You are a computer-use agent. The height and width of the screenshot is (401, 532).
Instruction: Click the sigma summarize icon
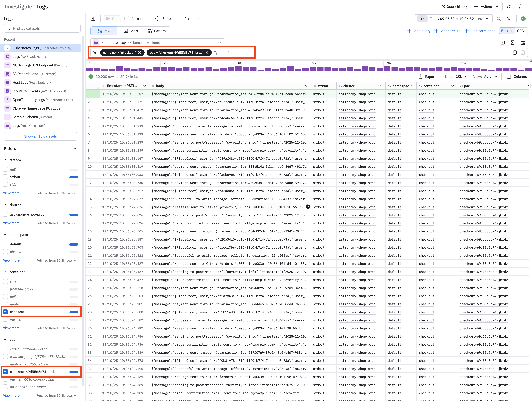(512, 43)
